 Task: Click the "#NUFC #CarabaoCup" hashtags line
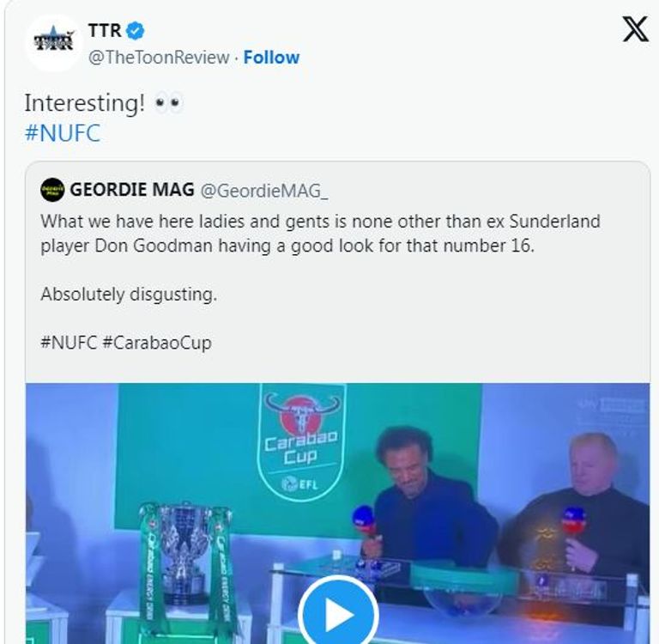tap(125, 343)
